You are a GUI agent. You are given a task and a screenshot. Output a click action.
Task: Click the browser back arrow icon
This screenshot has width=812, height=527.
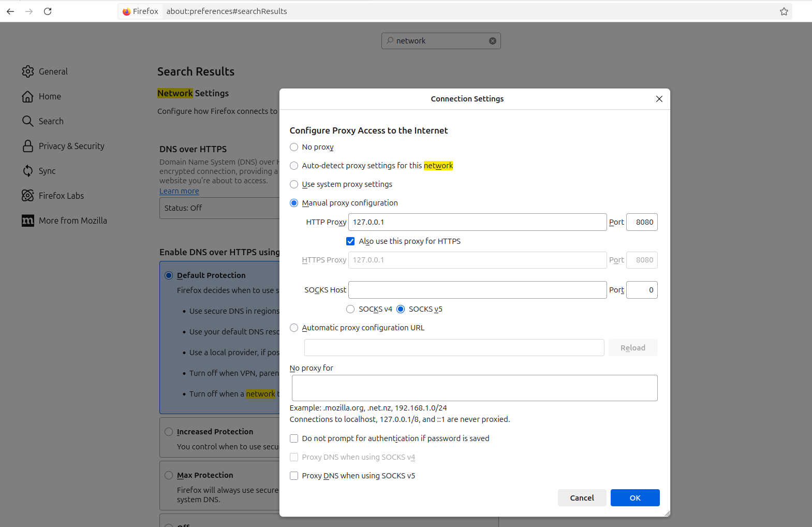tap(10, 11)
